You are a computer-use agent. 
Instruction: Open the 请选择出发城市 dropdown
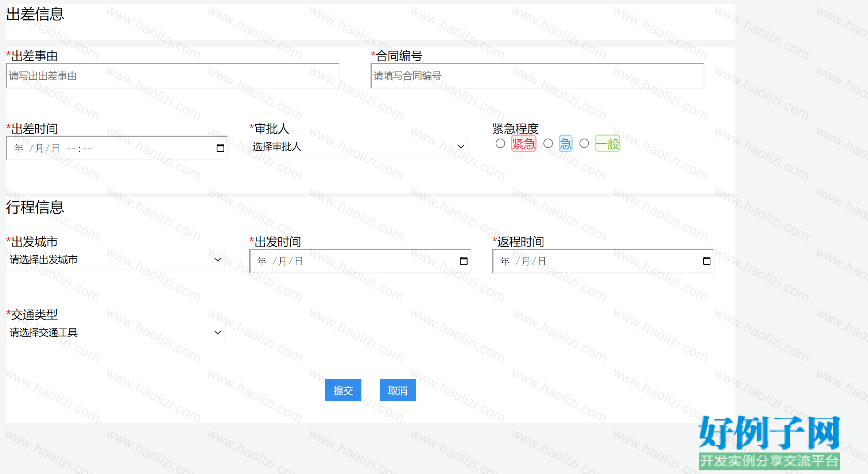(115, 260)
